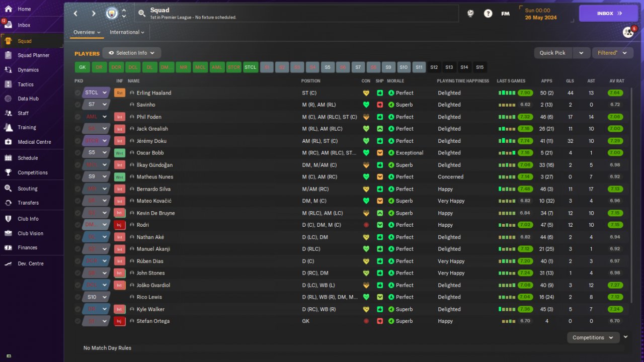644x362 pixels.
Task: Open Haaland's STCL picked position dropdown
Action: pyautogui.click(x=96, y=93)
